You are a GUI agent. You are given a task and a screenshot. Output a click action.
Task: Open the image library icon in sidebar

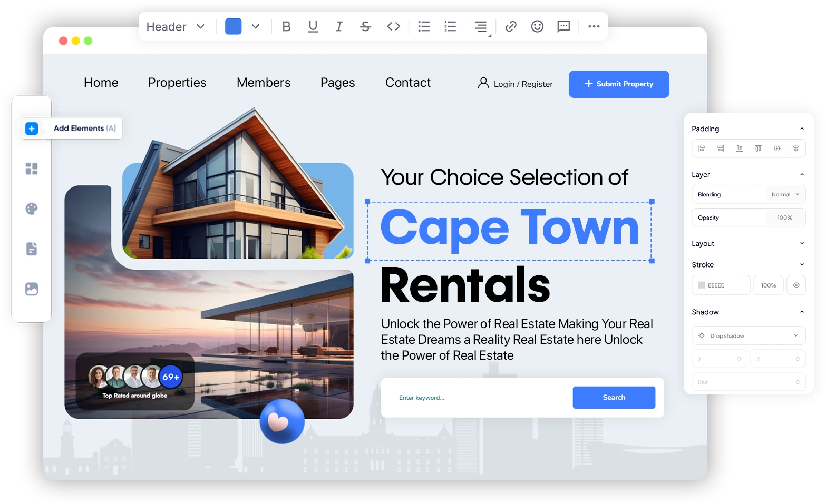pos(32,289)
